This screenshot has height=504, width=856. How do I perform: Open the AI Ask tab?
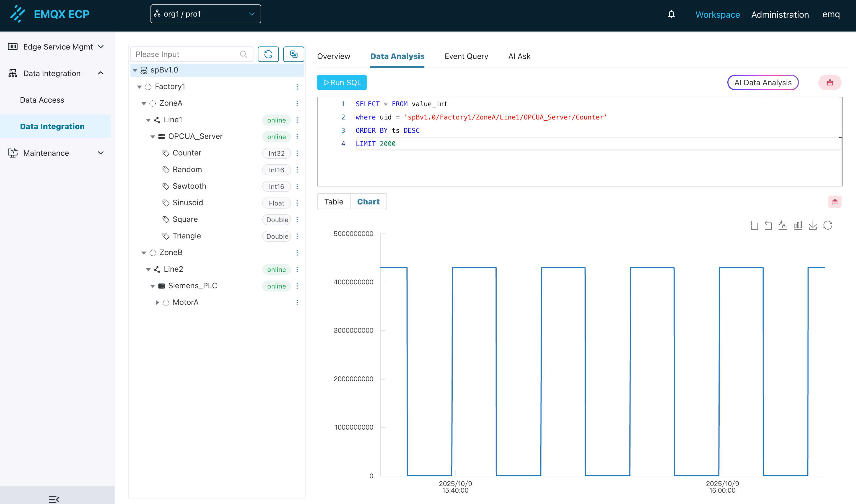coord(519,56)
